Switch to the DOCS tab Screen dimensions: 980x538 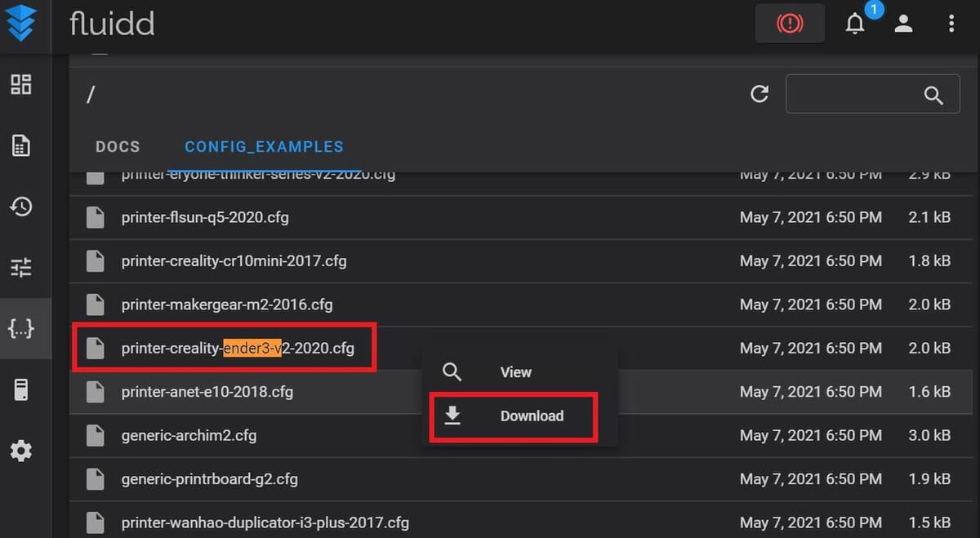[118, 147]
